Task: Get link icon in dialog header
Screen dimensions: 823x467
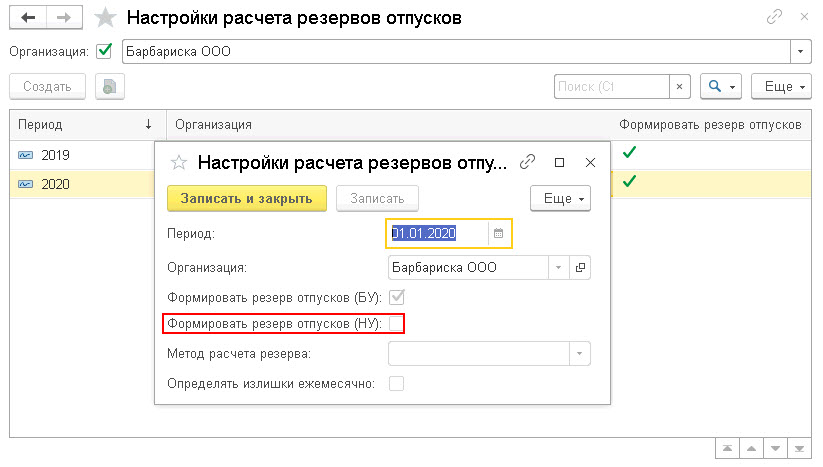Action: pyautogui.click(x=527, y=162)
